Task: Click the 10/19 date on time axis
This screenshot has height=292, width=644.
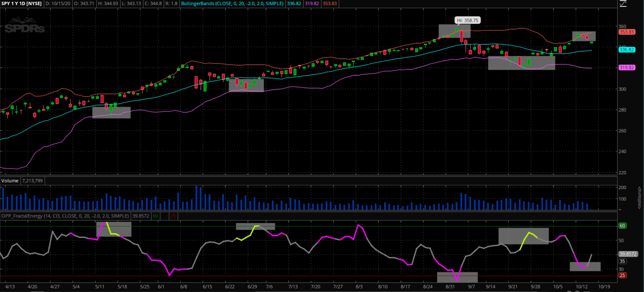Action: coord(604,287)
